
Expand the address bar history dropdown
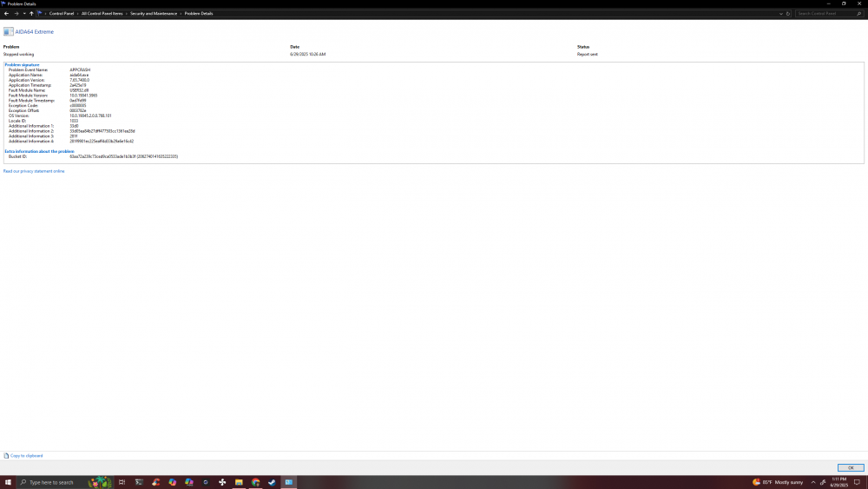point(780,13)
